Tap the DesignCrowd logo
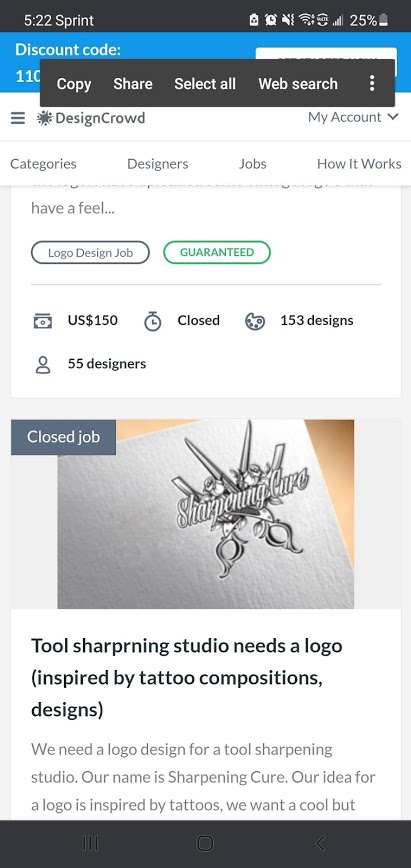Image resolution: width=411 pixels, height=868 pixels. (91, 118)
